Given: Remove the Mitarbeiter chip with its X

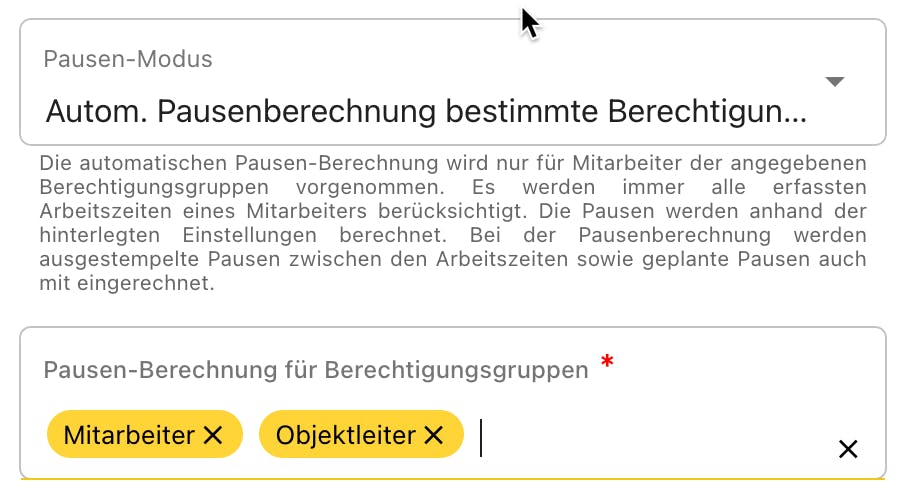Looking at the screenshot, I should click(x=212, y=435).
